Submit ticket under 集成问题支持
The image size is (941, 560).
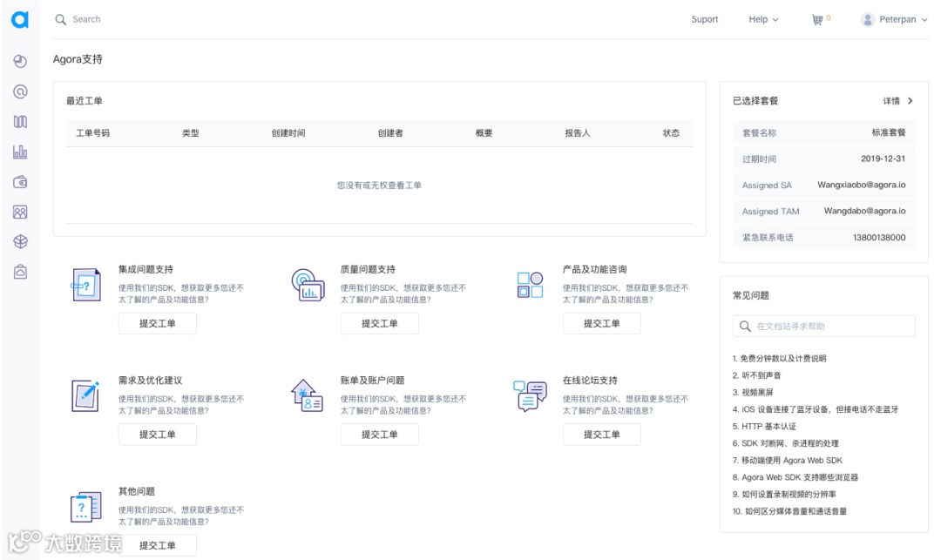coord(157,324)
